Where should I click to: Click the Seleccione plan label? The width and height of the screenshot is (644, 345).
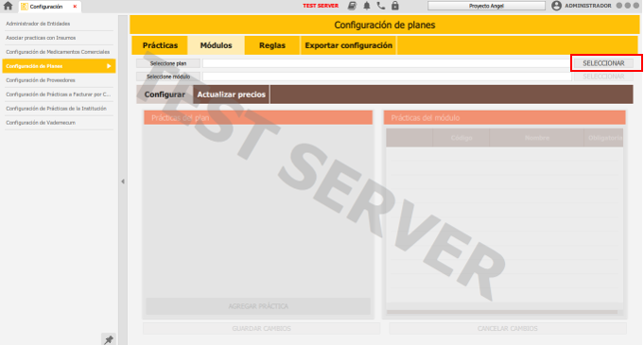coord(168,63)
